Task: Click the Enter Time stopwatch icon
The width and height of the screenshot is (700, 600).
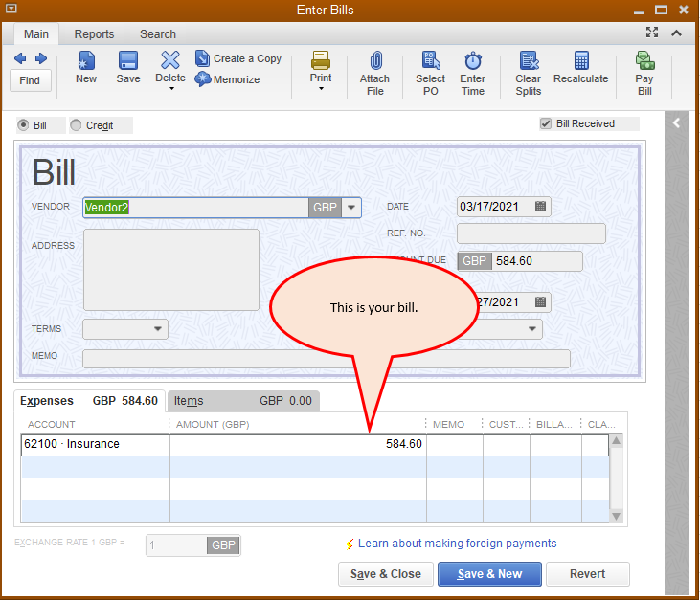Action: coord(473,60)
